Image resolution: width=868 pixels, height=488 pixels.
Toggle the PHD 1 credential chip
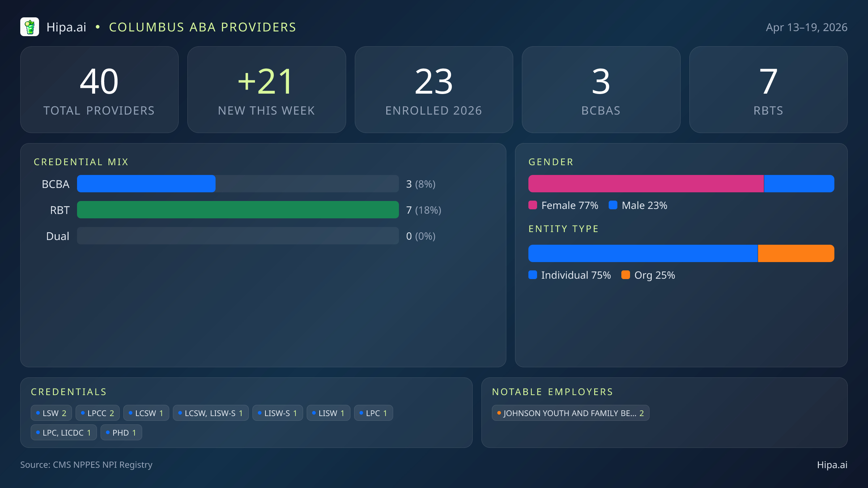121,432
